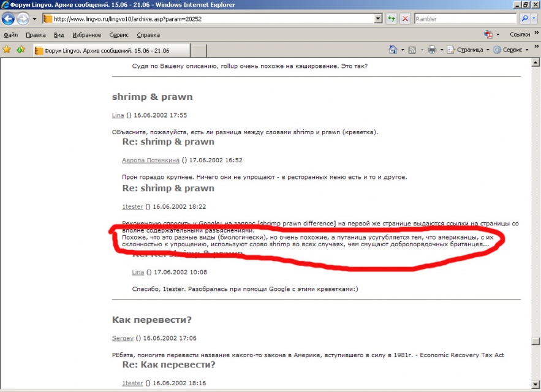Click the Stop loading button
Viewport: 541px width, 392px height.
pyautogui.click(x=405, y=19)
